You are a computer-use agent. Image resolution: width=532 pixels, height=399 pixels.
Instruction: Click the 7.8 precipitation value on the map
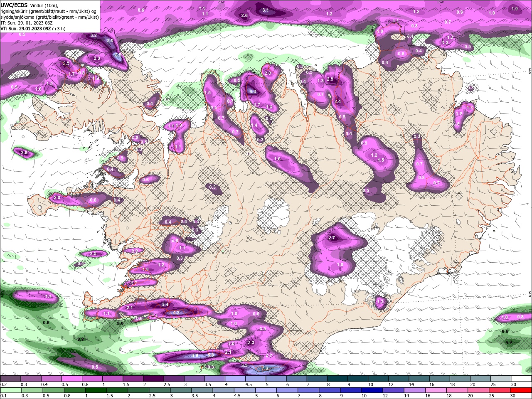tap(265, 369)
